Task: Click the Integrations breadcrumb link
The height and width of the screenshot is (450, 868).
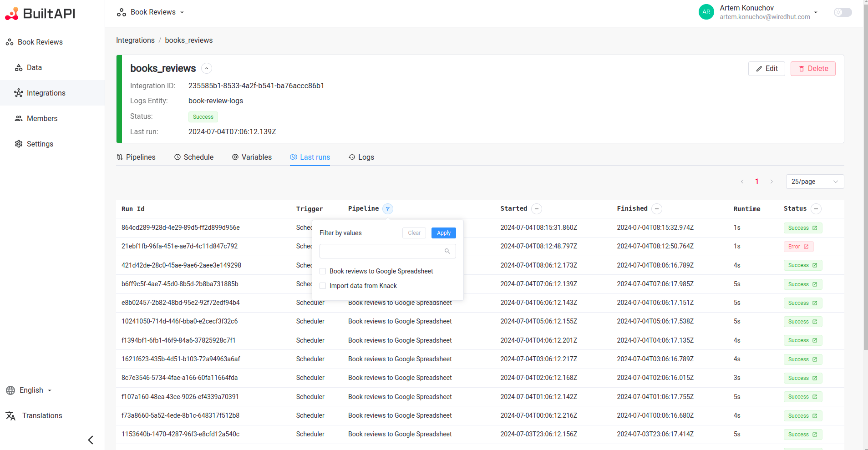Action: click(x=135, y=40)
